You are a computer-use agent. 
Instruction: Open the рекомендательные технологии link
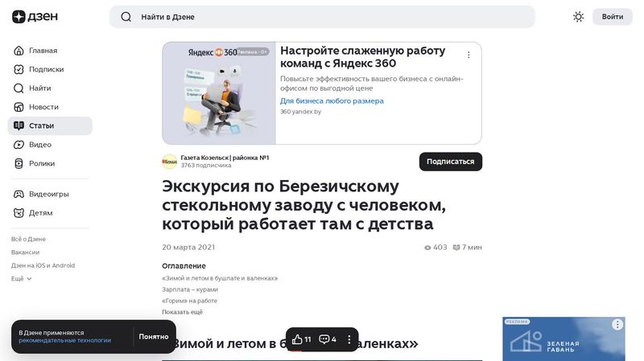tap(65, 340)
